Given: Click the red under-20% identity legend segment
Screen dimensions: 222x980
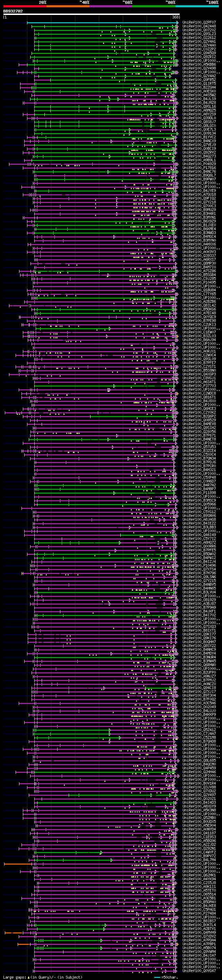Looking at the screenshot, I should (x=25, y=6).
